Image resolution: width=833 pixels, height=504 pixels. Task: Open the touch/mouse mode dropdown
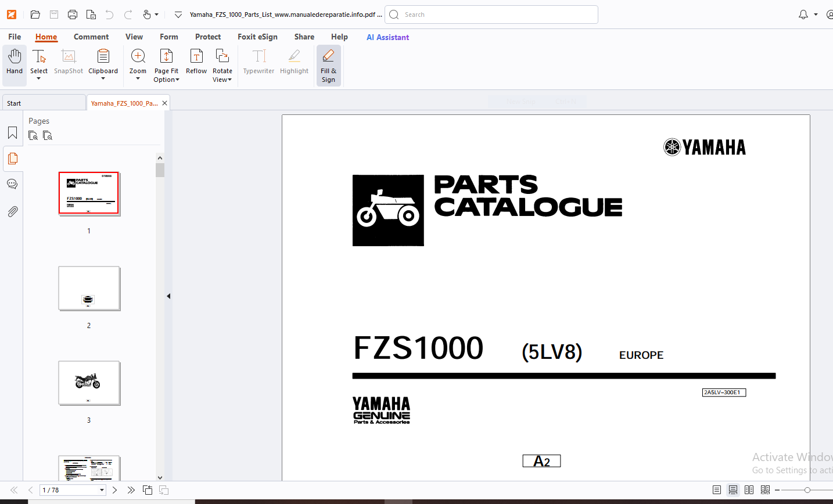coord(150,15)
